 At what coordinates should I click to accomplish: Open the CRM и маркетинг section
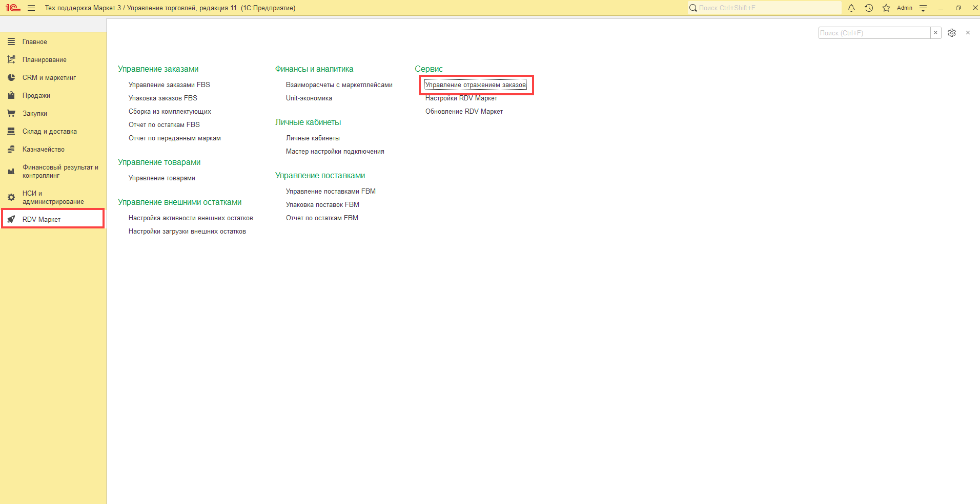[x=53, y=78]
